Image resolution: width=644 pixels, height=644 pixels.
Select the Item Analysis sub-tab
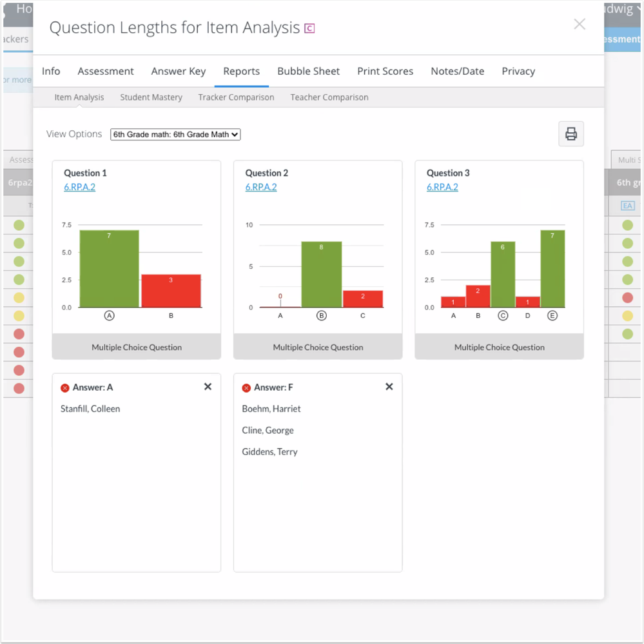[79, 97]
